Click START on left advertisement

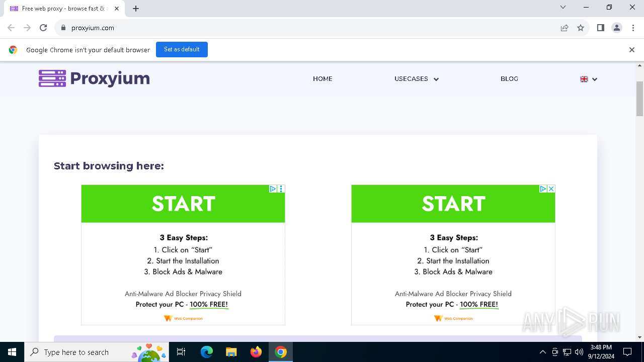tap(183, 204)
